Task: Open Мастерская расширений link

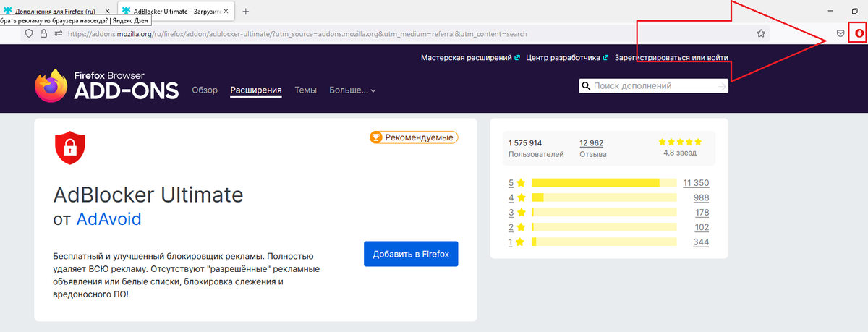Action: 469,58
